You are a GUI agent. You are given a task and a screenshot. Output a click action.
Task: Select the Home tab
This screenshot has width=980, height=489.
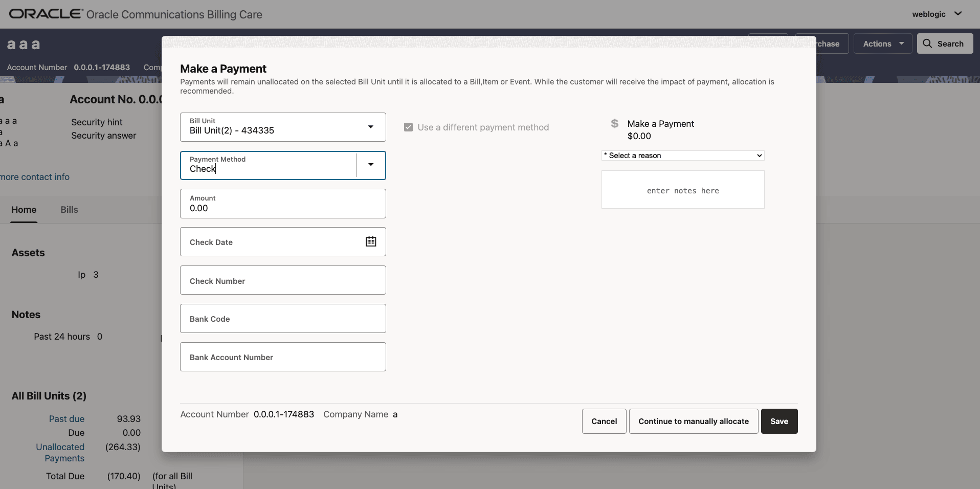24,210
